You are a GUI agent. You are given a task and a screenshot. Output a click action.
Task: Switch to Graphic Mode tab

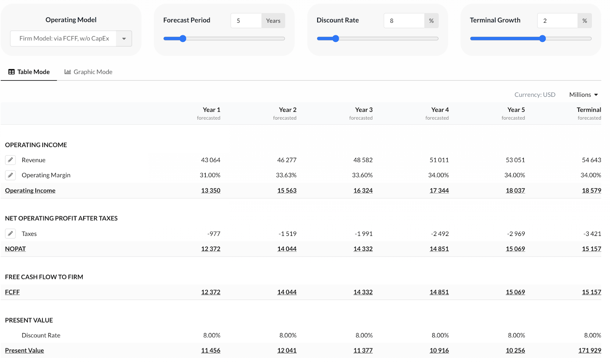tap(88, 72)
